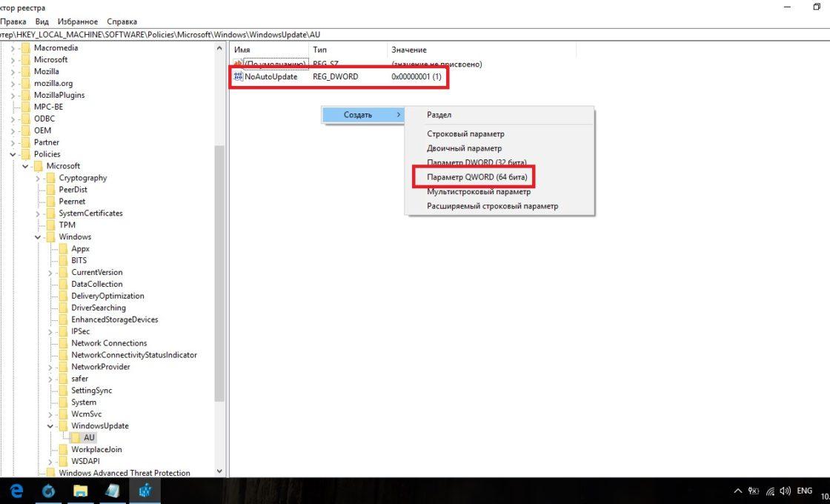Select the Network Connections key

(109, 343)
